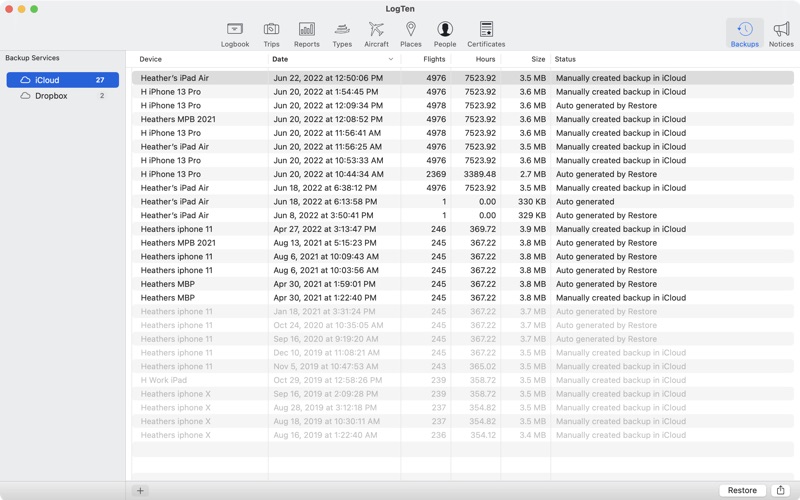The image size is (800, 500).
Task: Open the Aircraft toolbar icon
Action: click(x=376, y=35)
